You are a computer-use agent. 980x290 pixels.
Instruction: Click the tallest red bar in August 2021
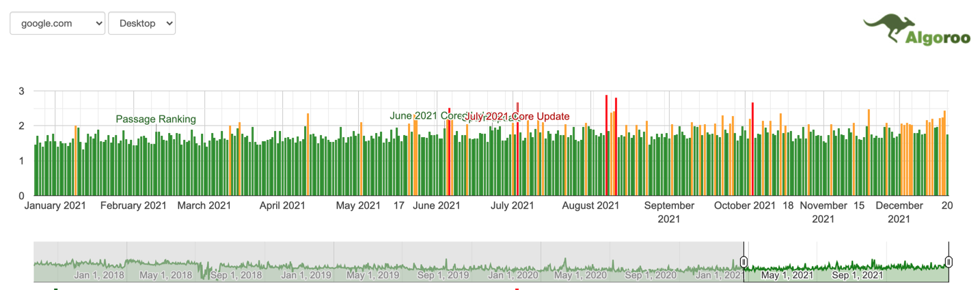[606, 145]
